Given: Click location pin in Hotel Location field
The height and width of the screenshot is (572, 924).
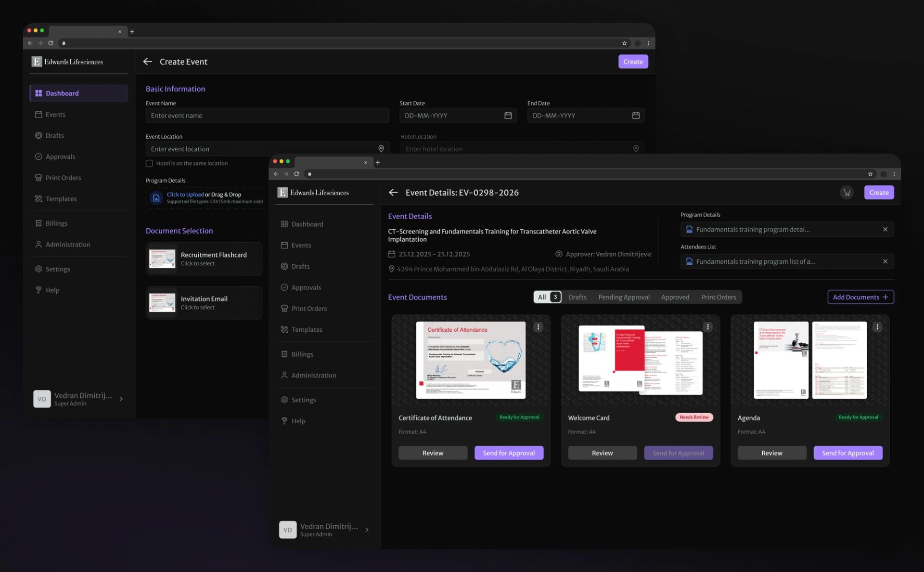Looking at the screenshot, I should 636,149.
